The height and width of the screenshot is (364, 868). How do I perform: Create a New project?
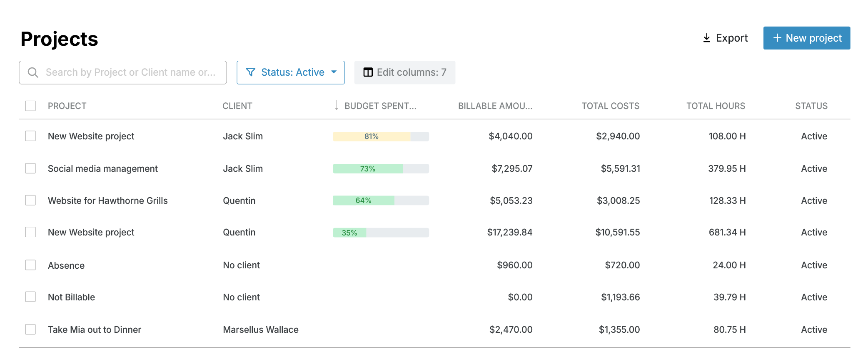(x=807, y=38)
